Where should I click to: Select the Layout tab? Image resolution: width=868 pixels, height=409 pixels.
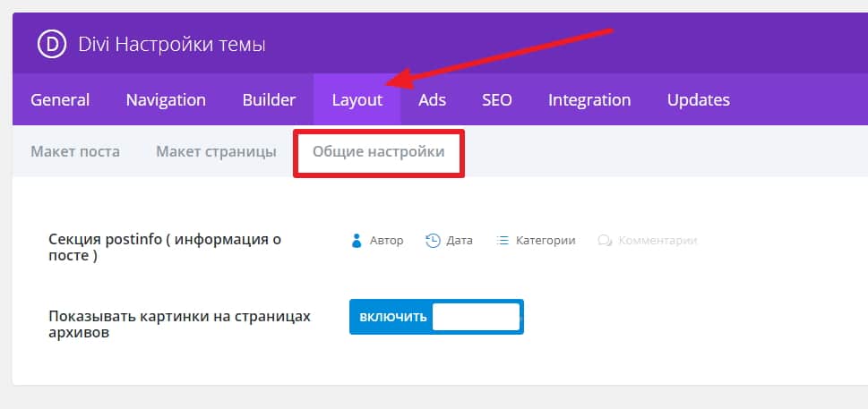[x=357, y=100]
